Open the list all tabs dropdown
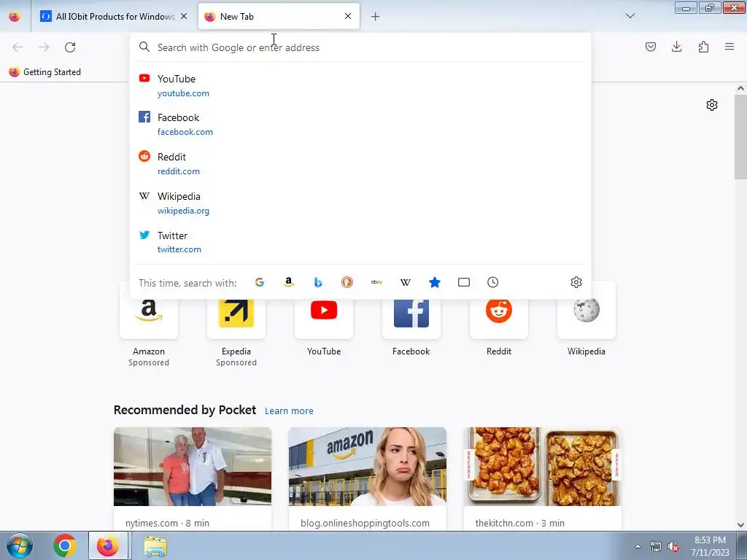Image resolution: width=747 pixels, height=560 pixels. click(x=630, y=16)
